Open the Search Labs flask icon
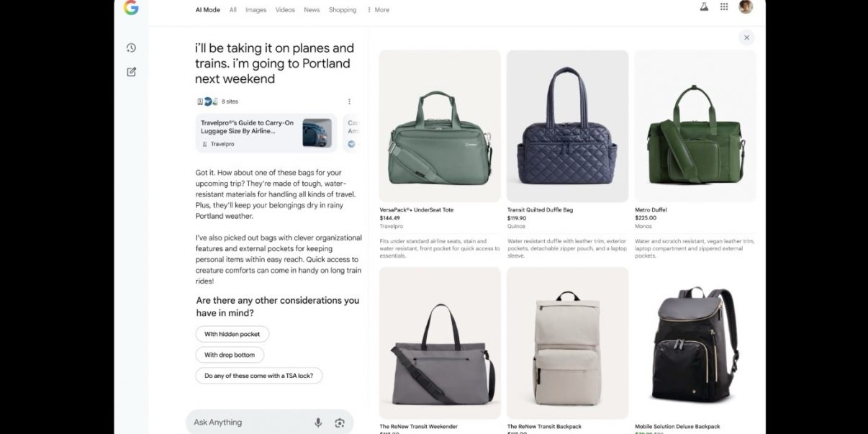868x434 pixels. point(705,7)
